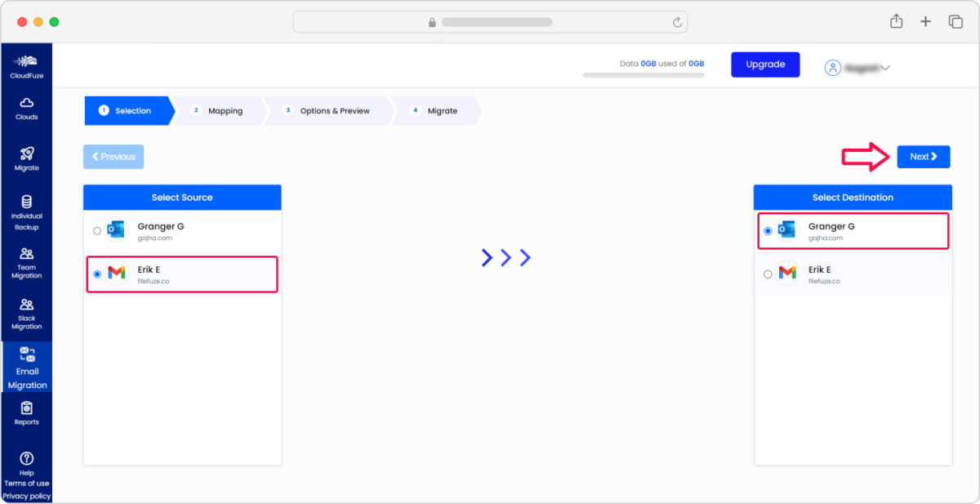Go to the Mapping step tab
This screenshot has height=504, width=980.
coord(220,110)
